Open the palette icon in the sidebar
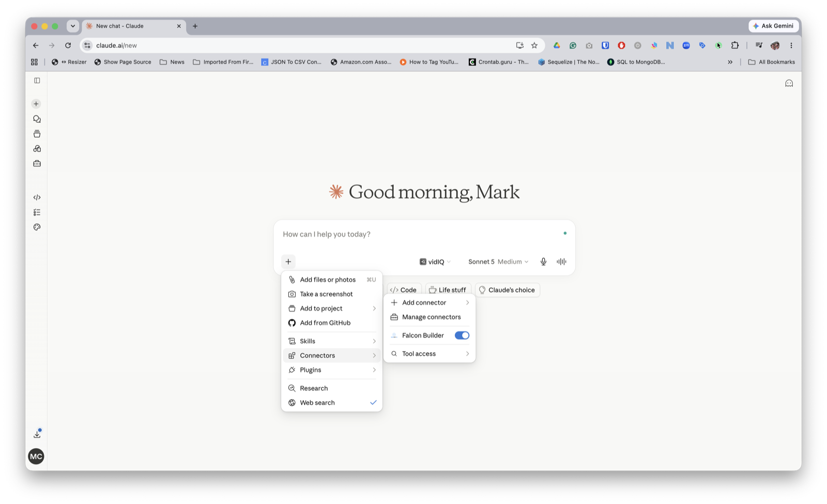This screenshot has width=827, height=504. pos(37,227)
